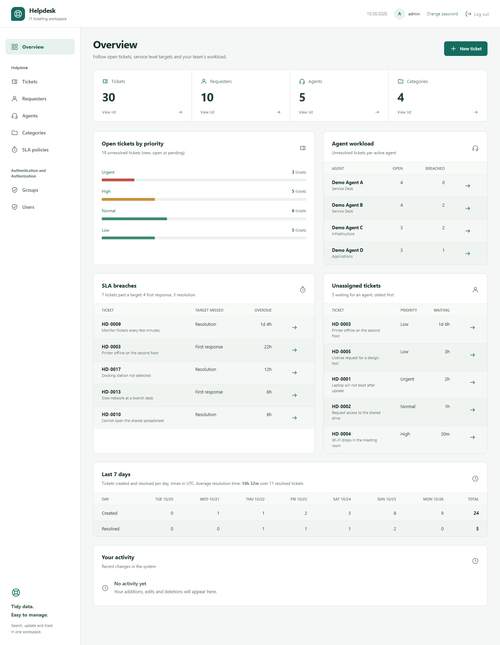Open Demo Agent C row arrow
Viewport: 500px width, 645px height.
point(468,231)
